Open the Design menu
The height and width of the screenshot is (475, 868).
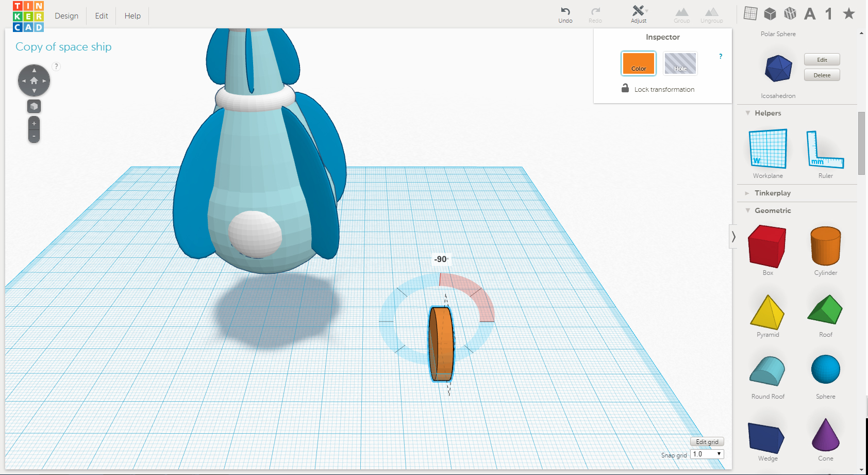[66, 16]
